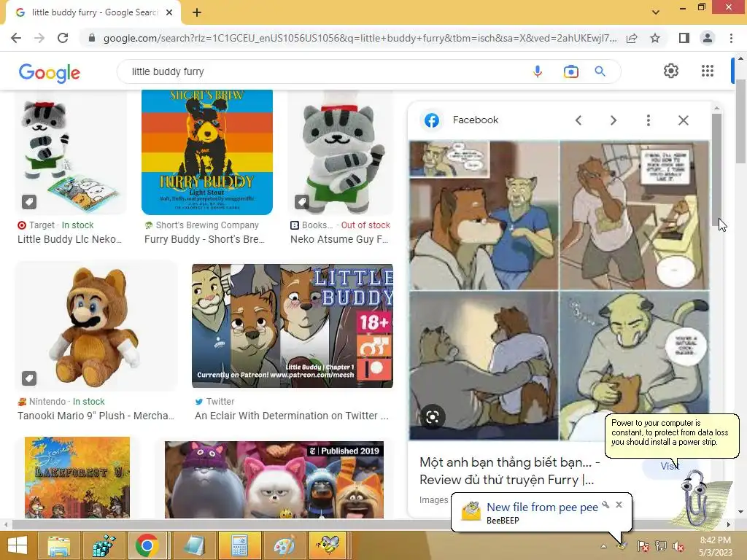
Task: Click product tag icon on Tanooki Mario
Action: (29, 378)
